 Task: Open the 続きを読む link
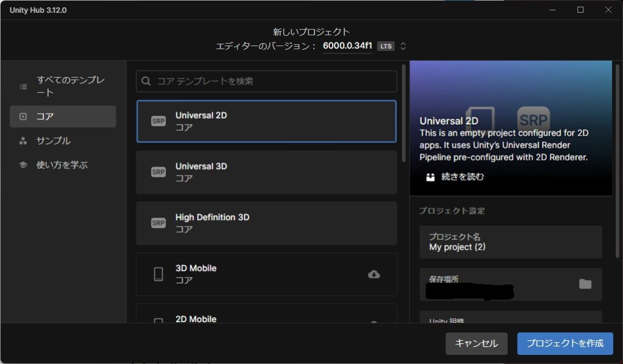click(x=462, y=177)
